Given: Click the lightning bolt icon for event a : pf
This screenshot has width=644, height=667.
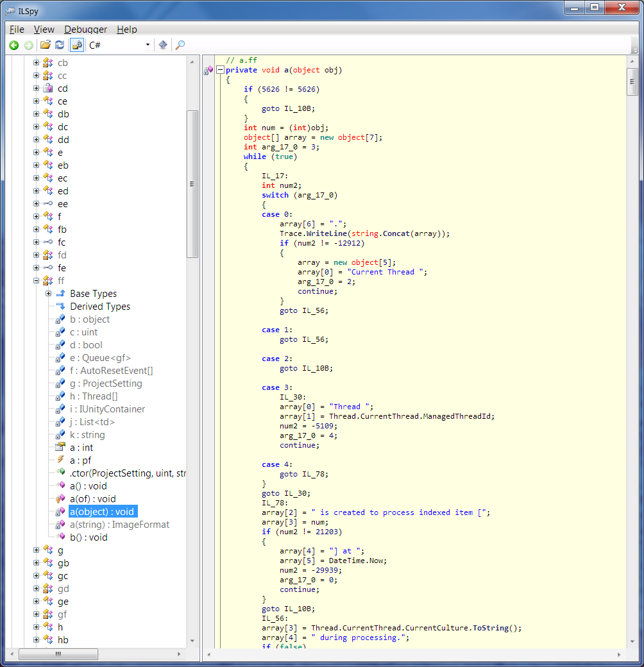Looking at the screenshot, I should [x=60, y=460].
